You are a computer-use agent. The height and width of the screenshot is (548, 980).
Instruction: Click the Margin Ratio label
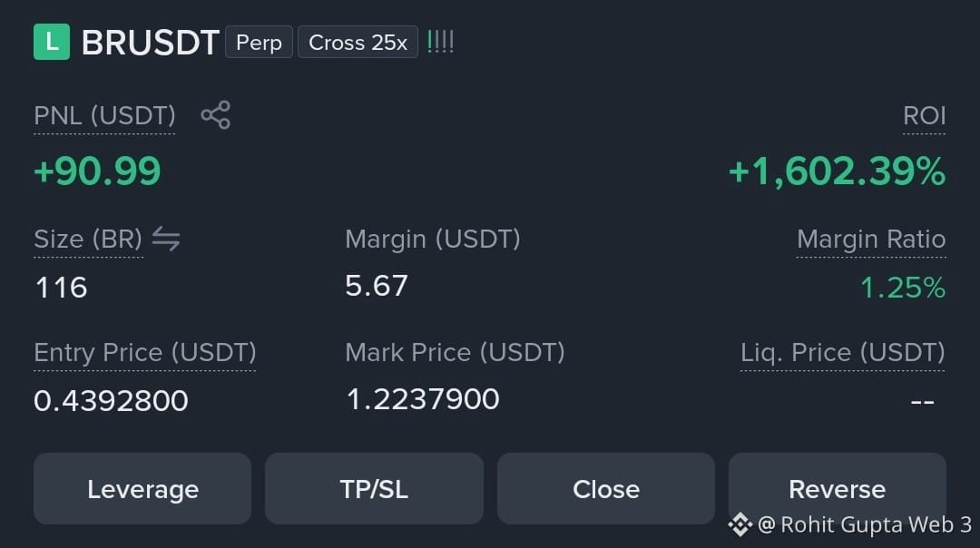(871, 239)
